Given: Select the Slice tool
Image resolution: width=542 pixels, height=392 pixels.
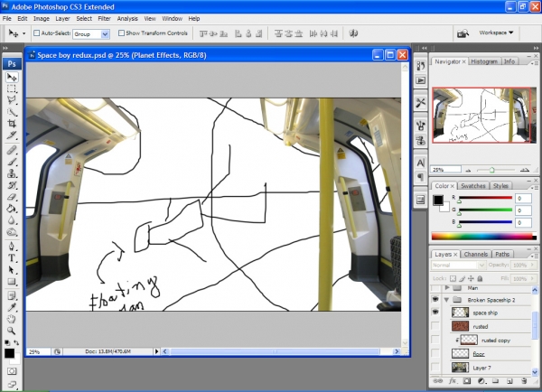Looking at the screenshot, I should point(12,135).
